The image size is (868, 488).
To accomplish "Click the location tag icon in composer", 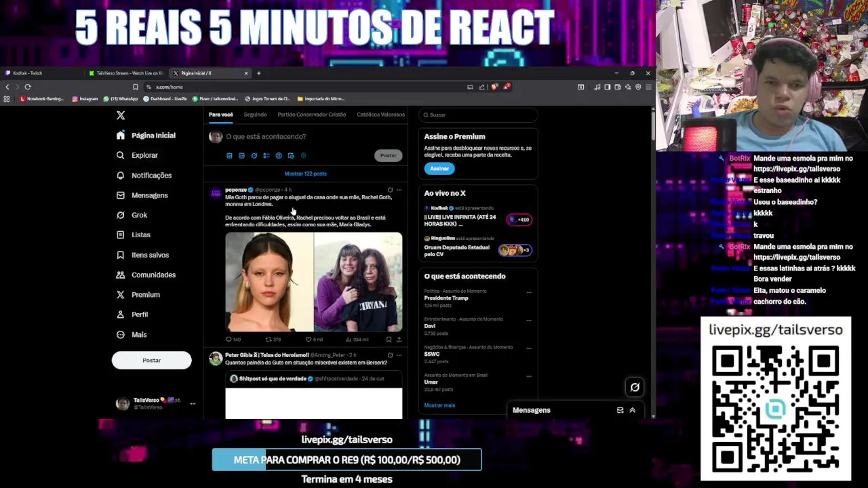I will click(303, 156).
